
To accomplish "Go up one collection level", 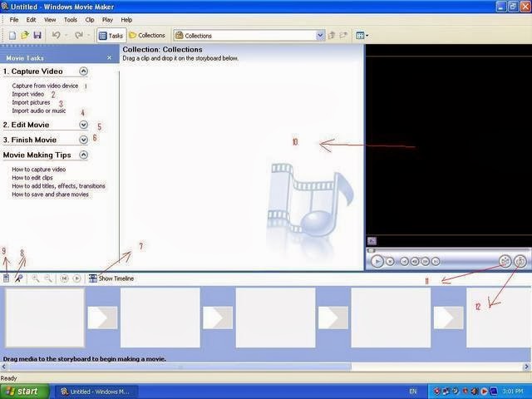I will point(332,35).
